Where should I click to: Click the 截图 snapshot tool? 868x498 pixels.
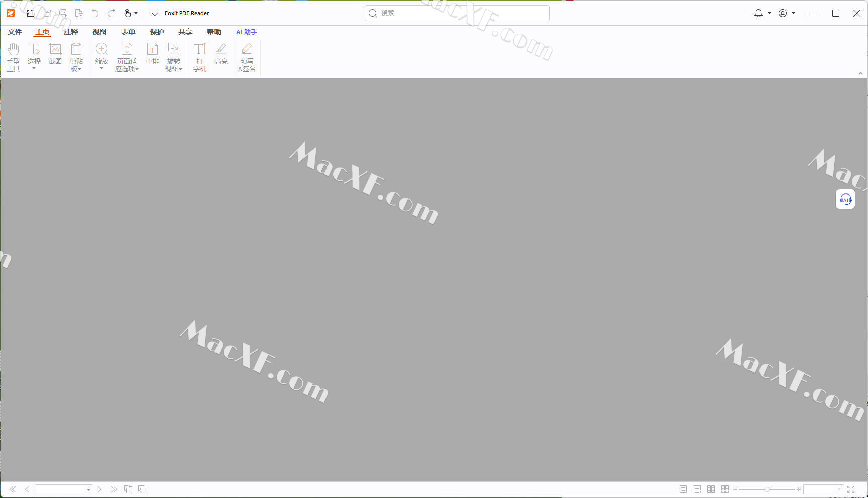point(55,54)
